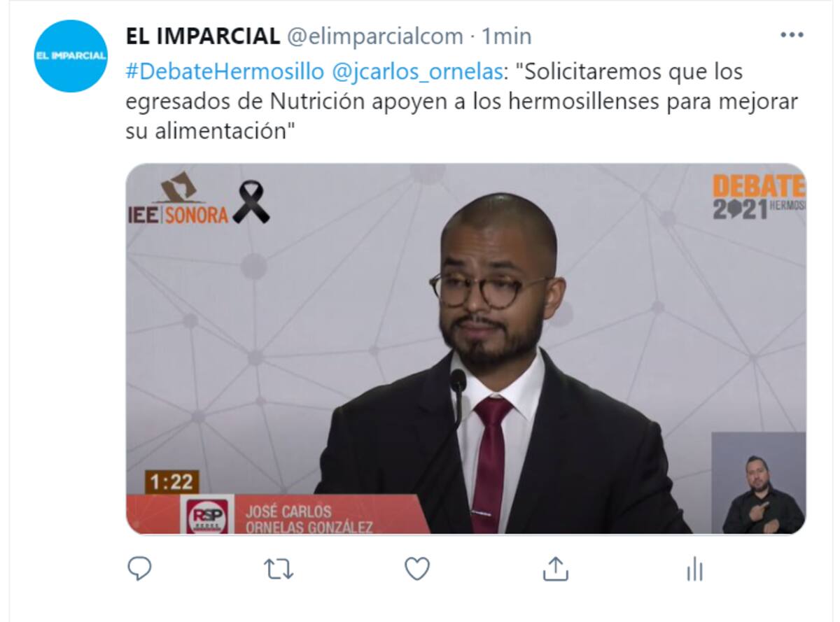Click the sign language interpreter inset
This screenshot has width=840, height=622.
click(759, 483)
